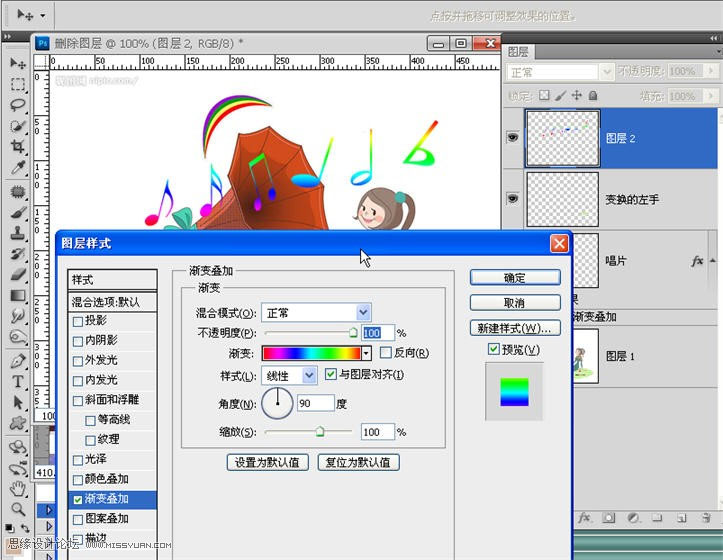Screen dimensions: 723x560
Task: Hide layer 图层 2 via eye icon
Action: [512, 137]
